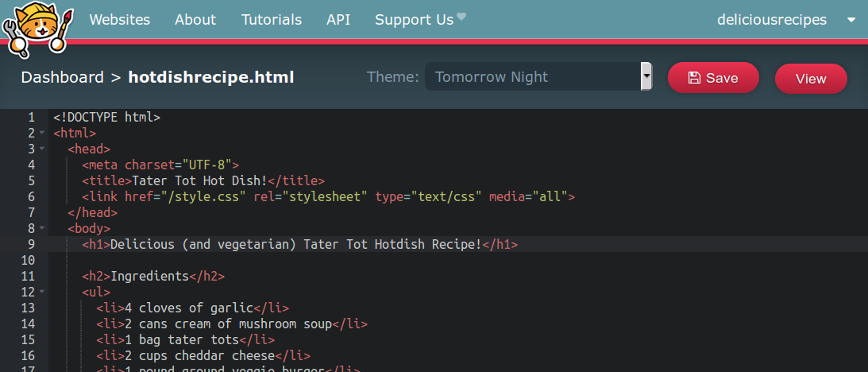
Task: Click the deliciousrecipes username
Action: pos(772,20)
